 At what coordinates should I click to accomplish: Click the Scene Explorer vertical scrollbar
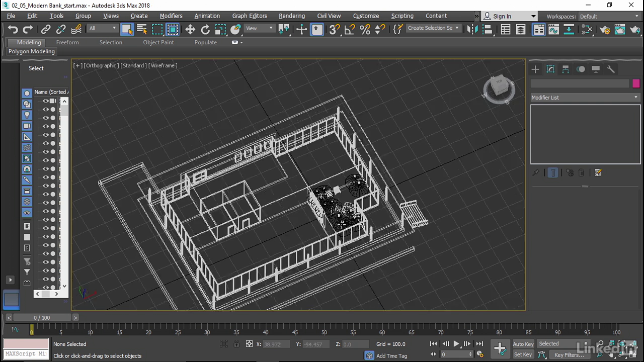(64, 193)
